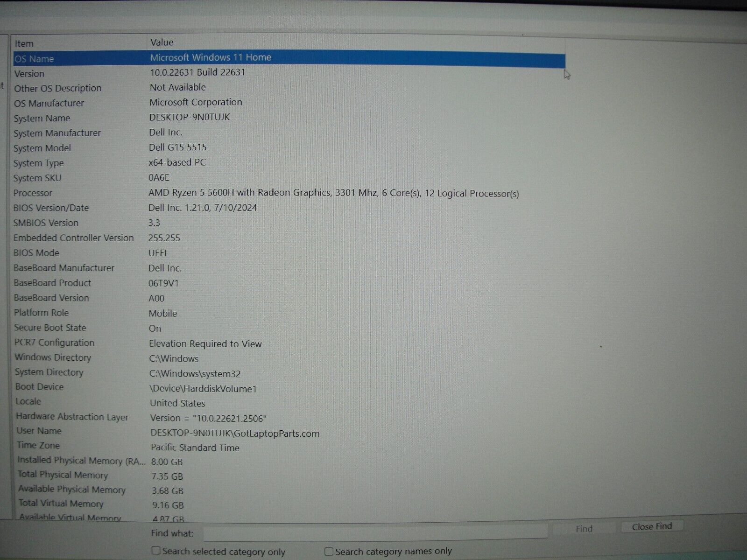
Task: Select the Secure Boot State row
Action: 289,328
